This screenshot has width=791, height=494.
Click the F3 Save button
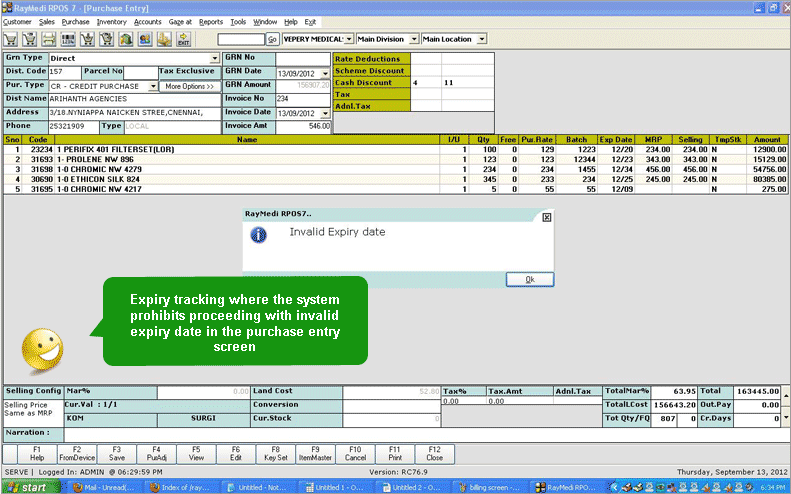click(x=117, y=454)
